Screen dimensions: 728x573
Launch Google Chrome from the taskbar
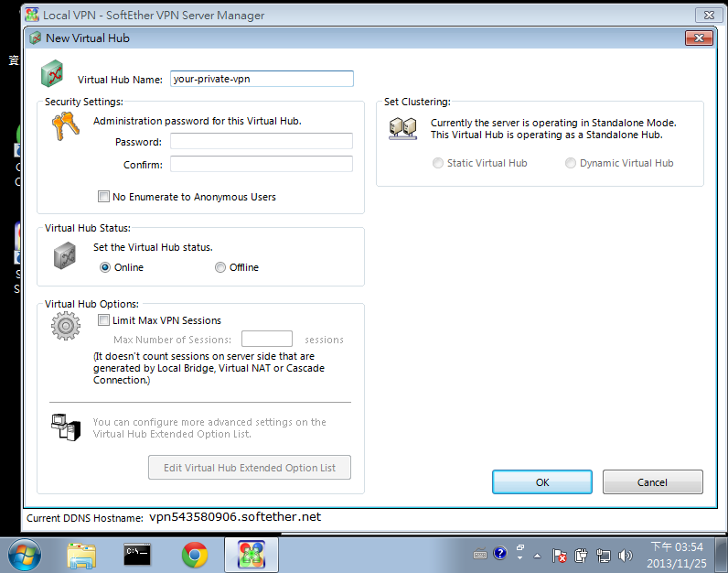tap(195, 555)
